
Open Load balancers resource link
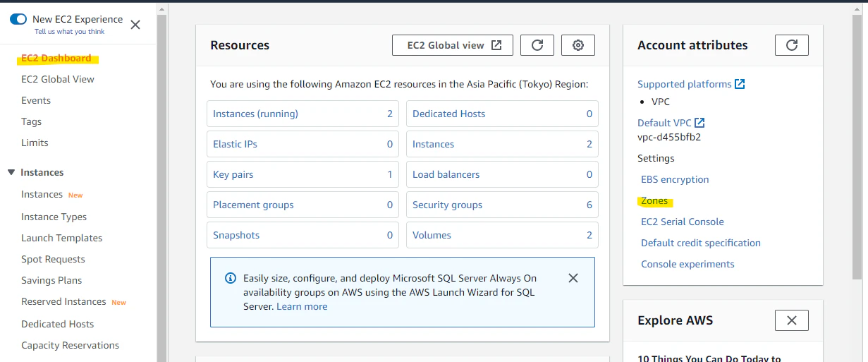tap(446, 174)
